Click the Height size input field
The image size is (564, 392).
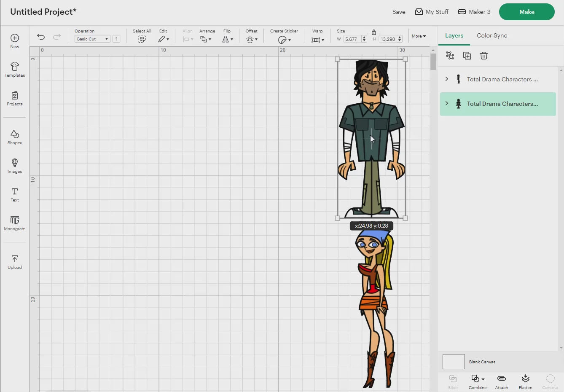(x=388, y=39)
